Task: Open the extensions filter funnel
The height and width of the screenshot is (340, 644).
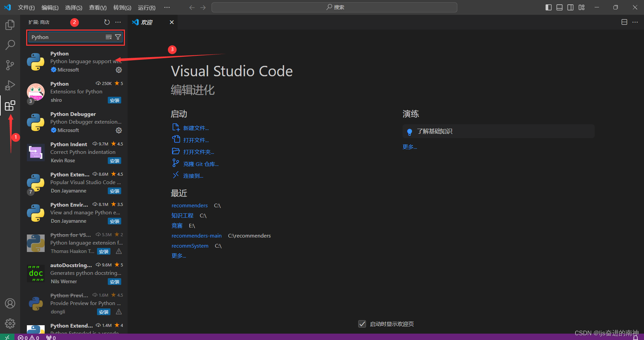Action: 118,37
